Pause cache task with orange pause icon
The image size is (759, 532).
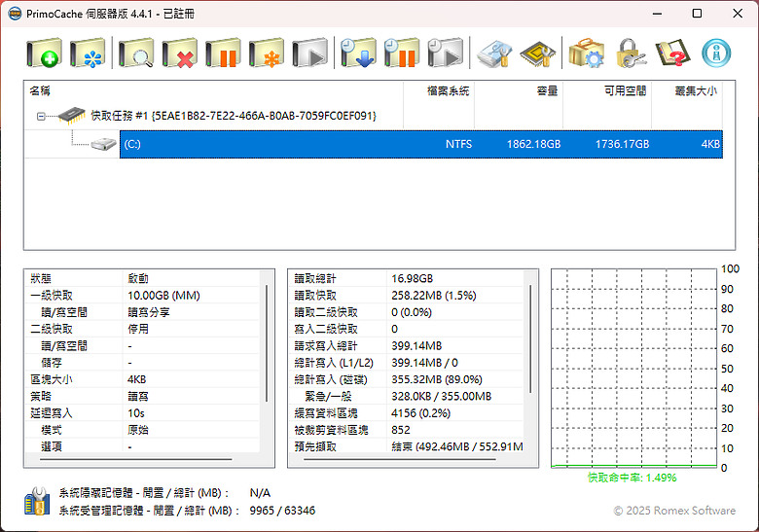point(223,53)
